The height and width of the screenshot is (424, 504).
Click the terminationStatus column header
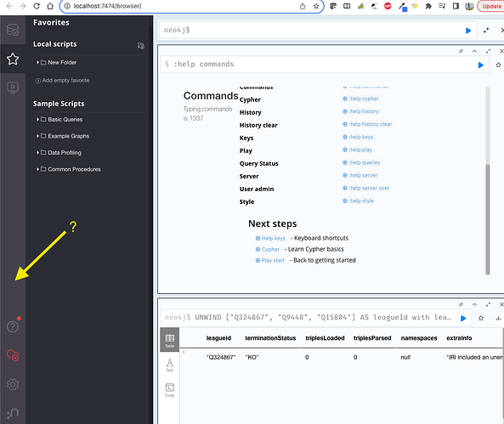click(x=270, y=338)
